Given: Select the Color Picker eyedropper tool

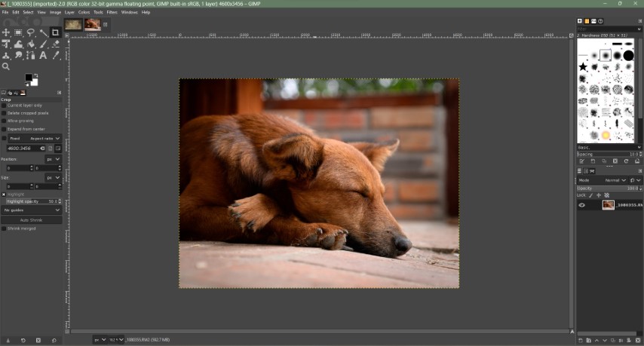Looking at the screenshot, I should (x=56, y=56).
